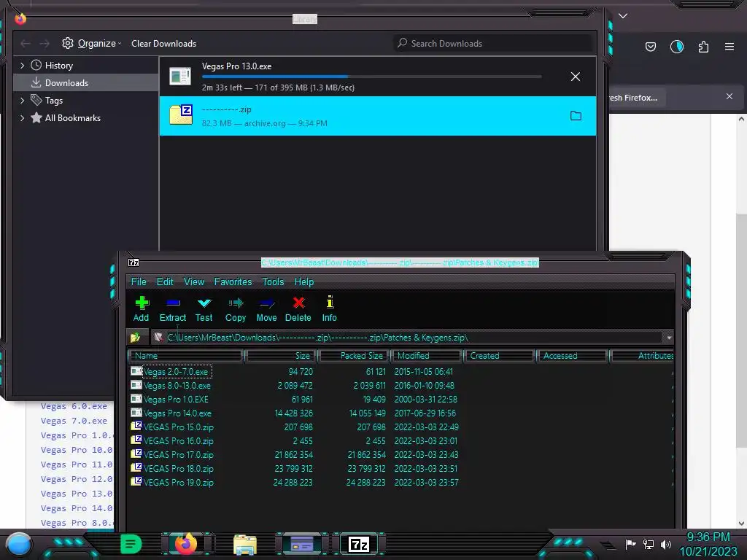
Task: Cancel the Vegas Pro 13.0.exe download
Action: tap(576, 77)
